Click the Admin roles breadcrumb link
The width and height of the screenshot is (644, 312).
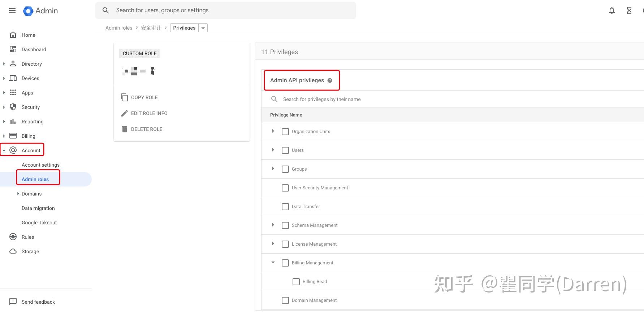(x=119, y=28)
